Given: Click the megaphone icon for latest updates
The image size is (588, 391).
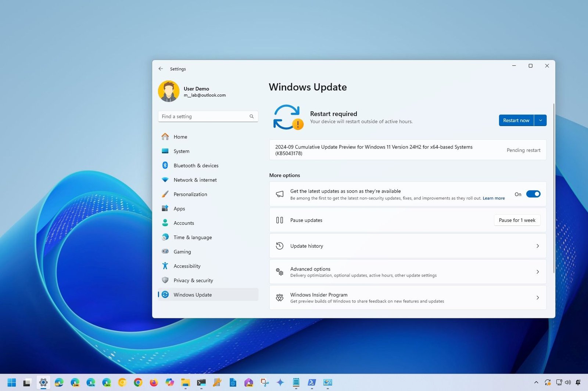Looking at the screenshot, I should pos(280,194).
